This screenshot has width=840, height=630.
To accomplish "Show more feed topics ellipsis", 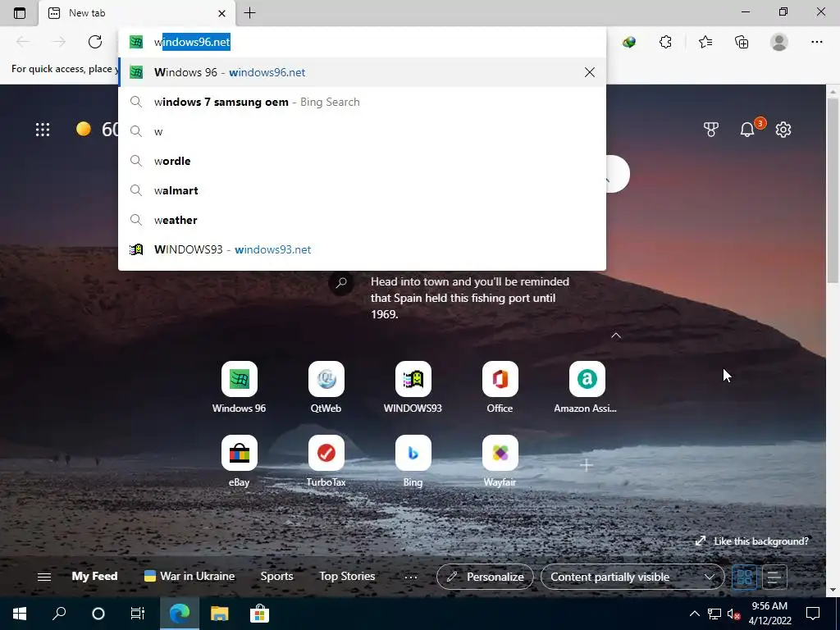I will click(411, 577).
